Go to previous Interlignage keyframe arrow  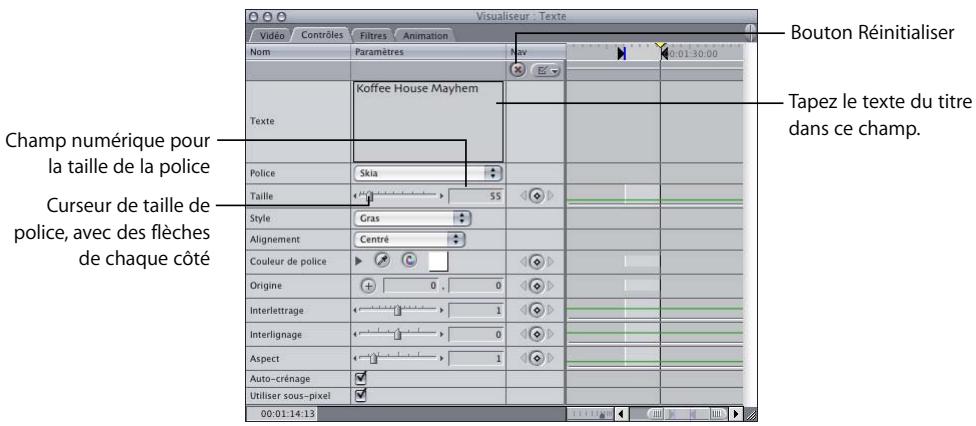[x=523, y=334]
